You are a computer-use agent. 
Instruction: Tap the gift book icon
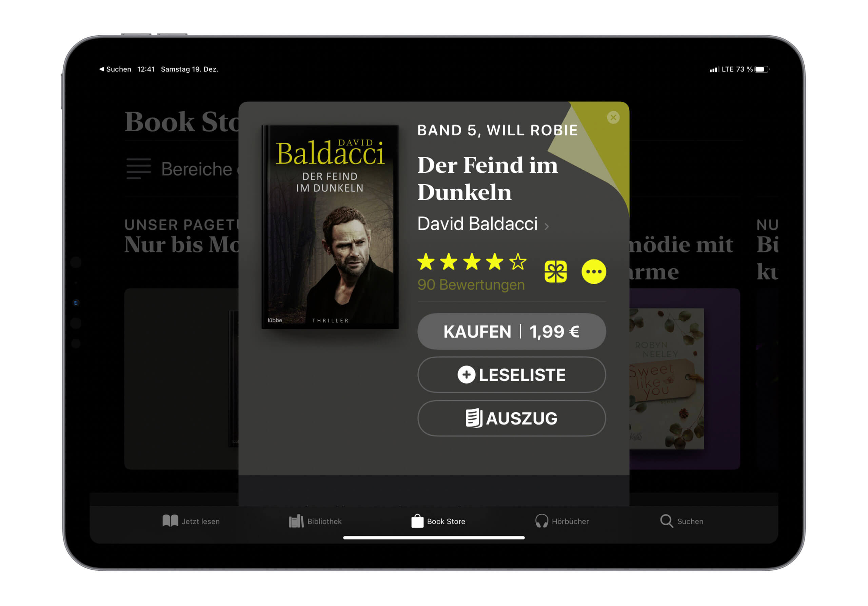(x=555, y=271)
